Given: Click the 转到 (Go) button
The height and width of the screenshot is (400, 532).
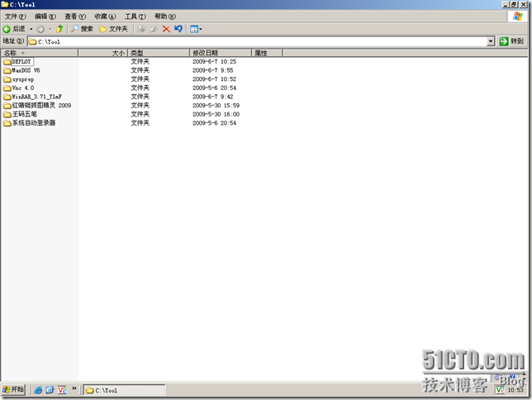Looking at the screenshot, I should [x=511, y=41].
